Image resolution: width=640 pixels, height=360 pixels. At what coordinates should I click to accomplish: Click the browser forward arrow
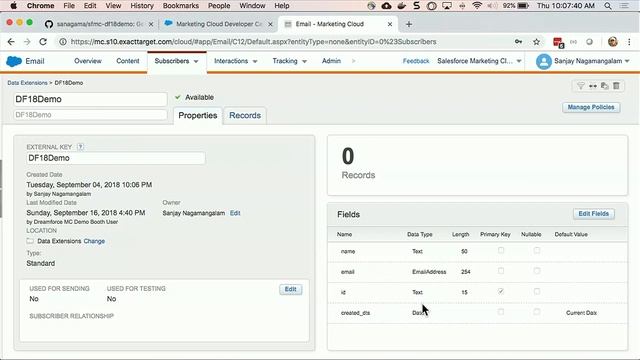(x=27, y=42)
